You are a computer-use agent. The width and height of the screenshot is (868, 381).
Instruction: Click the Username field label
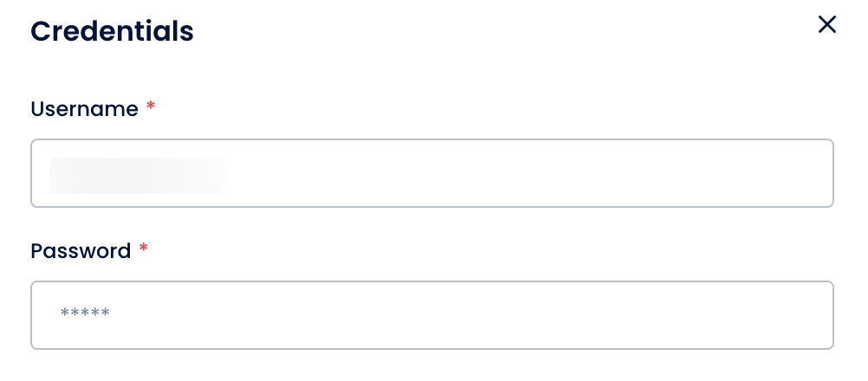coord(84,109)
